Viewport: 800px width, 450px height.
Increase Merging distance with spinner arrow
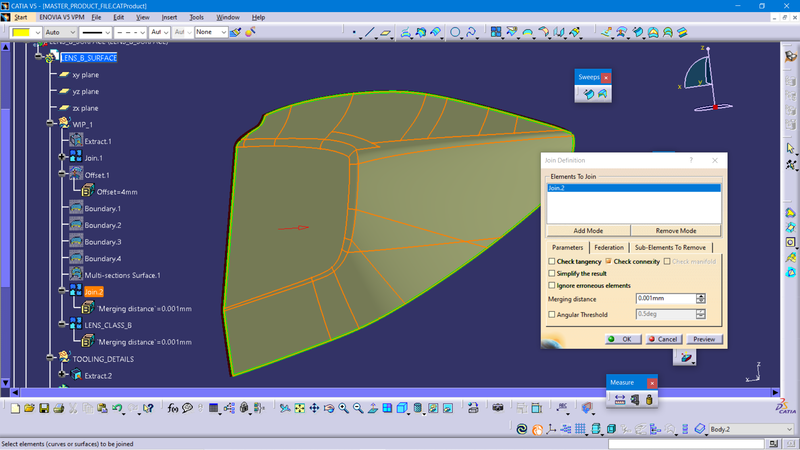coord(701,295)
